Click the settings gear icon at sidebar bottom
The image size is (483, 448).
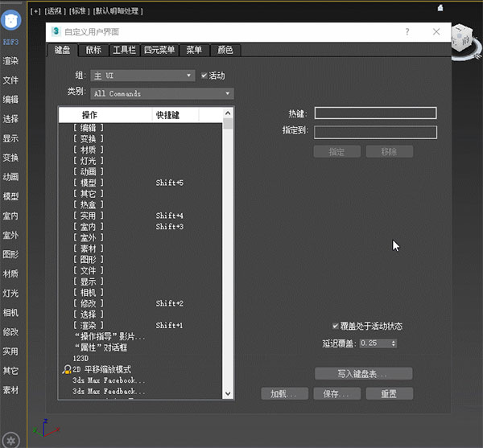coord(11,439)
